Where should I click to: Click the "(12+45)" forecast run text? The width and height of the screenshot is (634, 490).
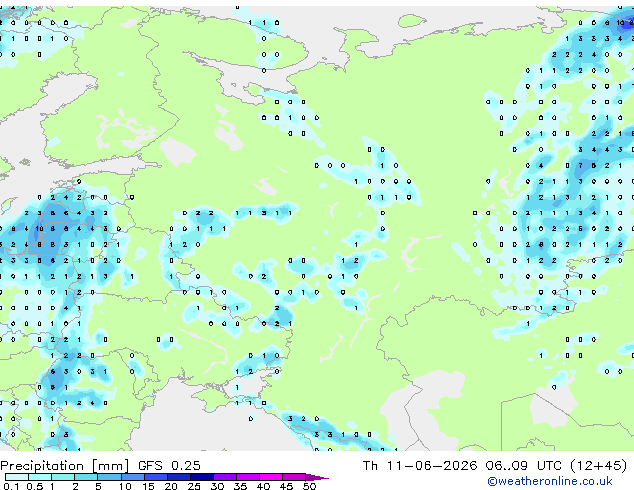pyautogui.click(x=598, y=465)
